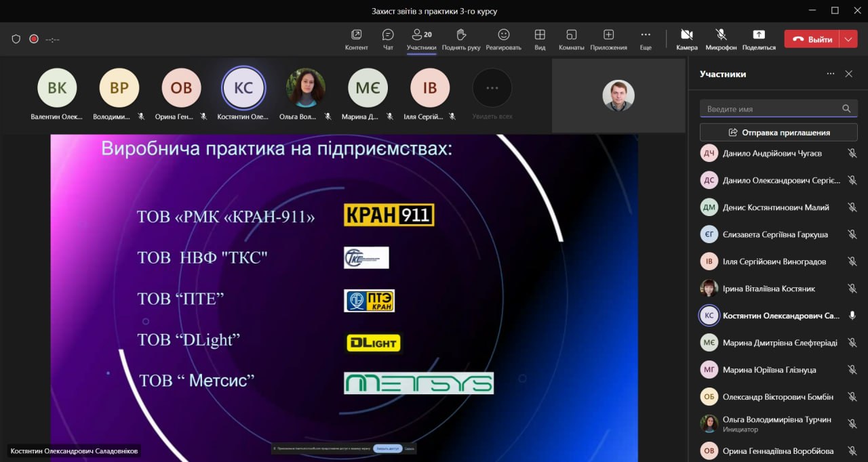Viewport: 868px width, 462px height.
Task: Close the Participants panel
Action: click(849, 74)
